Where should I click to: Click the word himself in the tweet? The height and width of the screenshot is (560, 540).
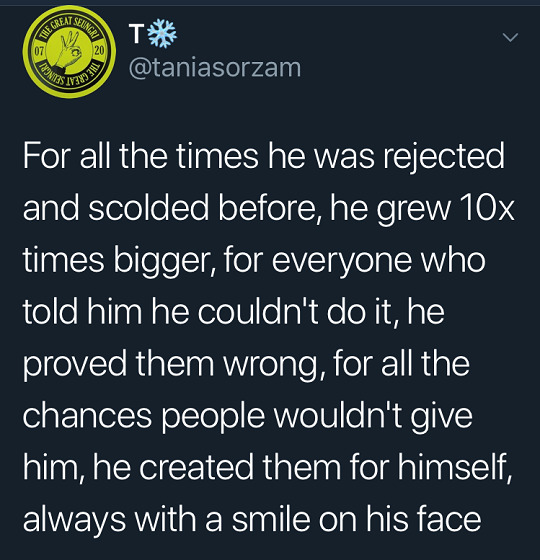pyautogui.click(x=455, y=467)
